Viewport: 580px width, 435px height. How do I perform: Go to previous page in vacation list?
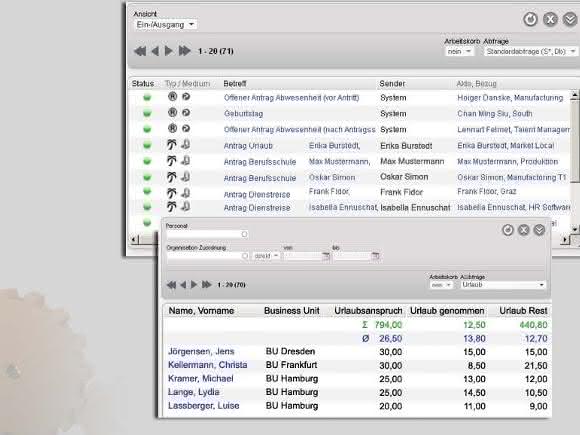(x=183, y=284)
